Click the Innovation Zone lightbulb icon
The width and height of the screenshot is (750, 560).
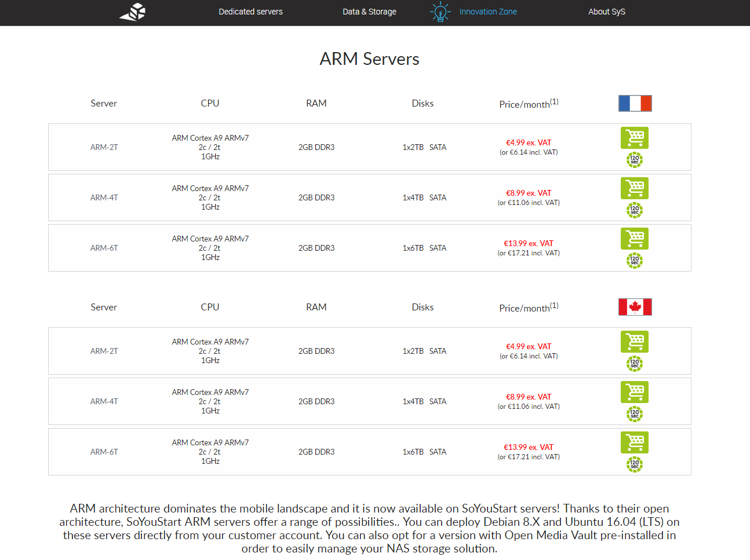tap(440, 12)
